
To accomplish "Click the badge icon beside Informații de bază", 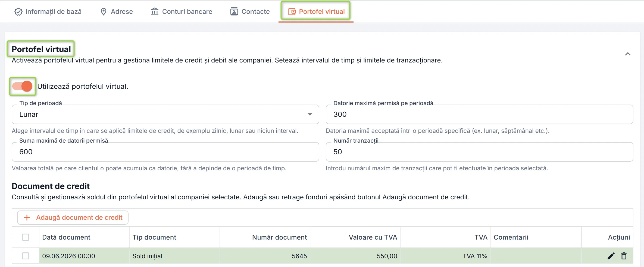I will (x=18, y=12).
